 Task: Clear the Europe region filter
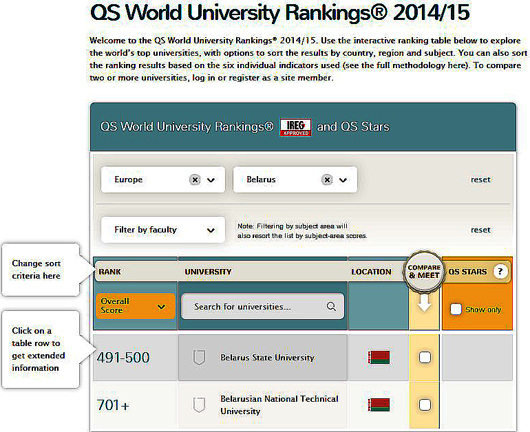click(195, 179)
